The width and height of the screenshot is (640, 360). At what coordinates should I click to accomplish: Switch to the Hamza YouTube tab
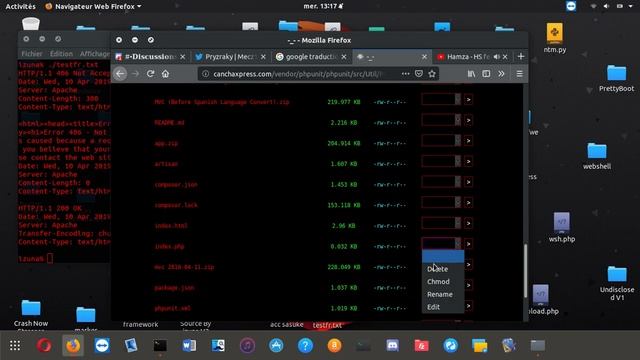click(468, 57)
